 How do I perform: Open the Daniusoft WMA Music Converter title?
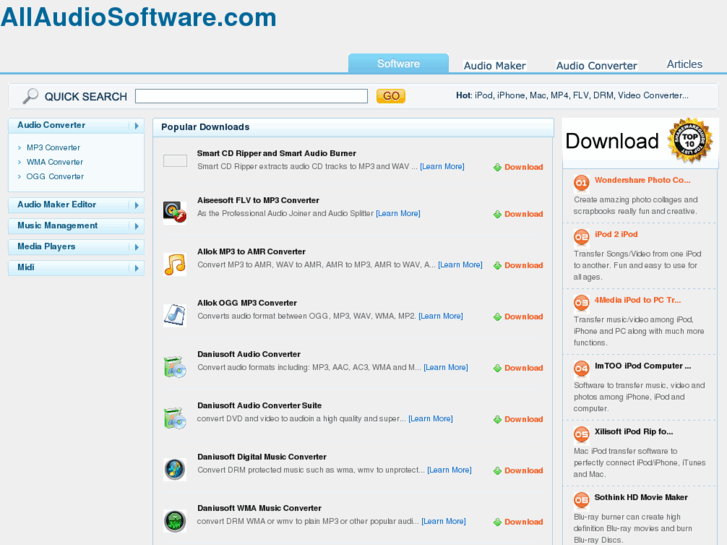point(259,508)
